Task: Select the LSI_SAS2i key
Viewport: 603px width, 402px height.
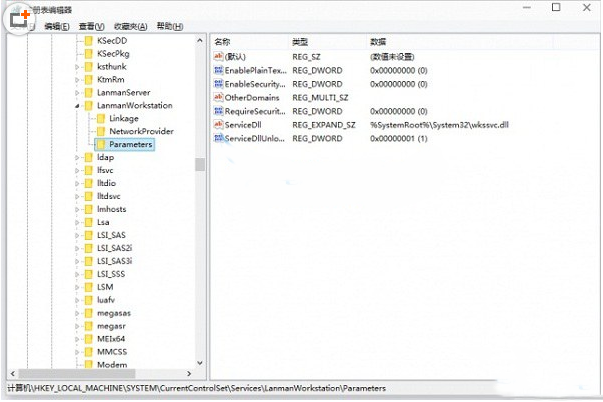Action: tap(115, 248)
